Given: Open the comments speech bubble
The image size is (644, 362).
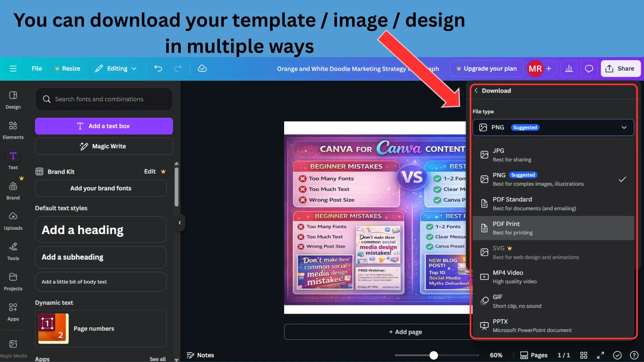Looking at the screenshot, I should (x=589, y=69).
